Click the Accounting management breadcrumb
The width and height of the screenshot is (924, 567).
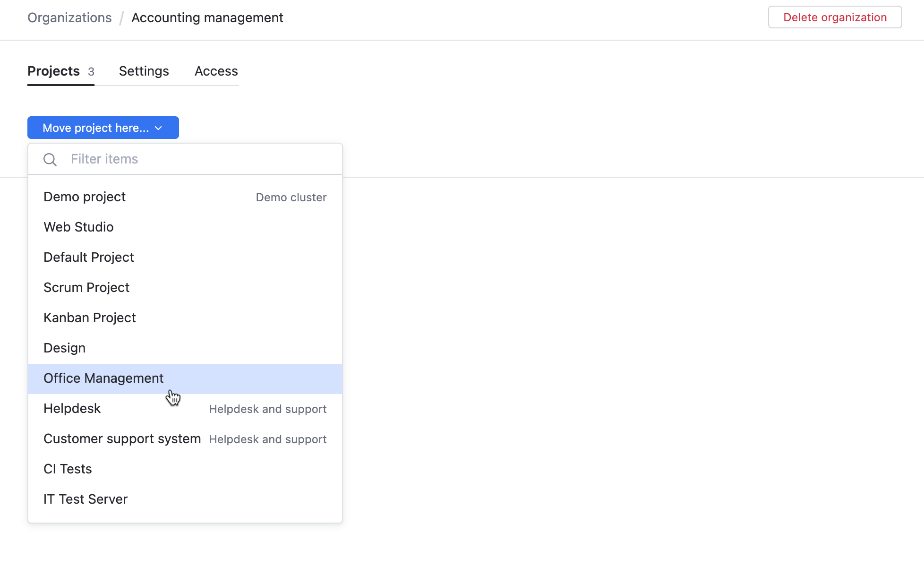tap(207, 17)
